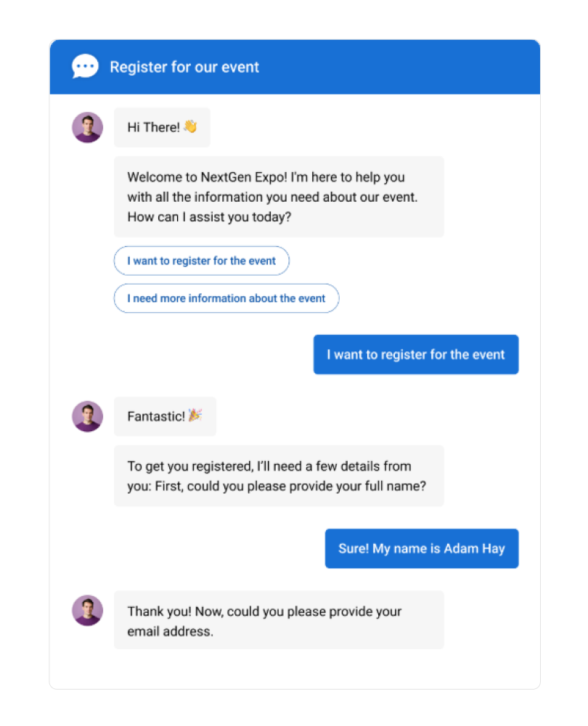
Task: Click the "Fantastic!" text
Action: pos(156,417)
